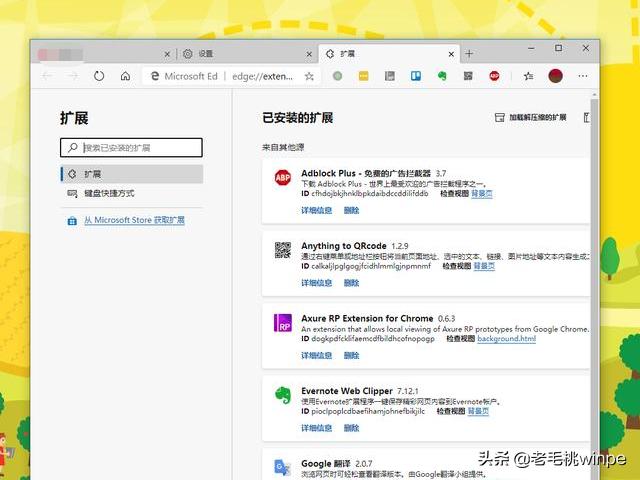Viewport: 640px width, 480px height.
Task: Close the 设置 tab
Action: click(x=309, y=54)
